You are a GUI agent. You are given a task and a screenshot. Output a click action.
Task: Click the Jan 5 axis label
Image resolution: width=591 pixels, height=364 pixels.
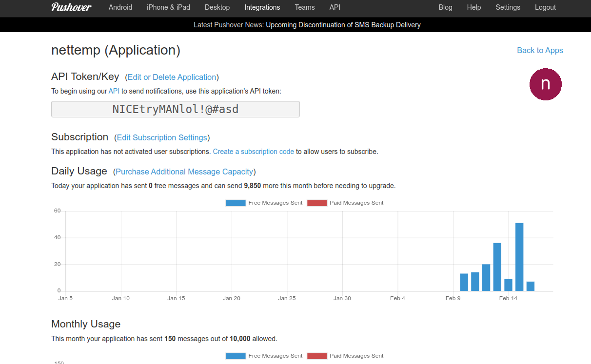tap(65, 298)
